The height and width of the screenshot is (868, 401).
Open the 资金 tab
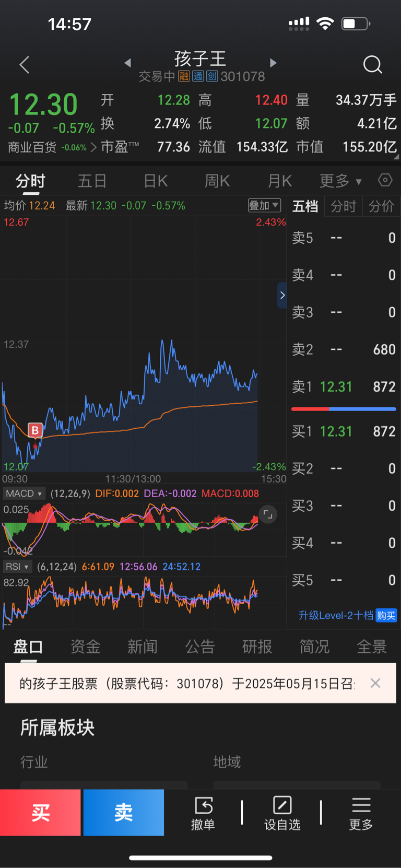[86, 647]
